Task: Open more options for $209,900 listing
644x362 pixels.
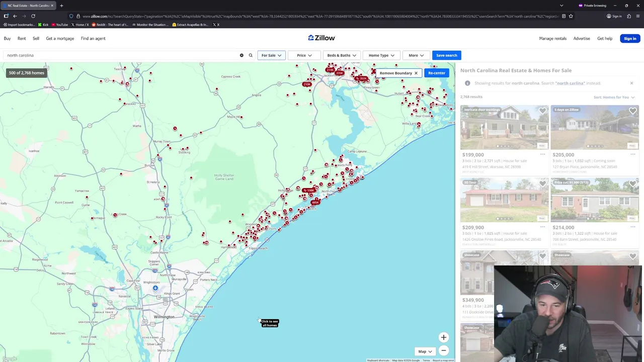Action: tap(542, 227)
